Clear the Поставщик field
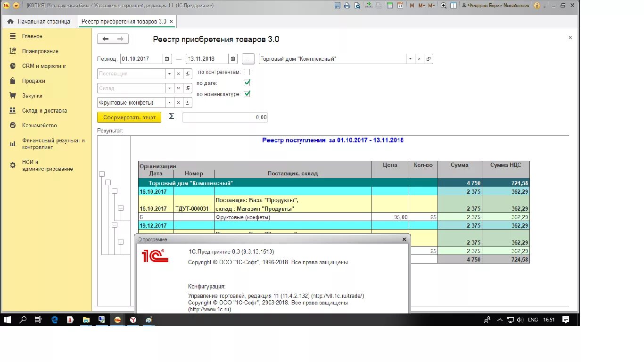644x362 pixels. [179, 74]
